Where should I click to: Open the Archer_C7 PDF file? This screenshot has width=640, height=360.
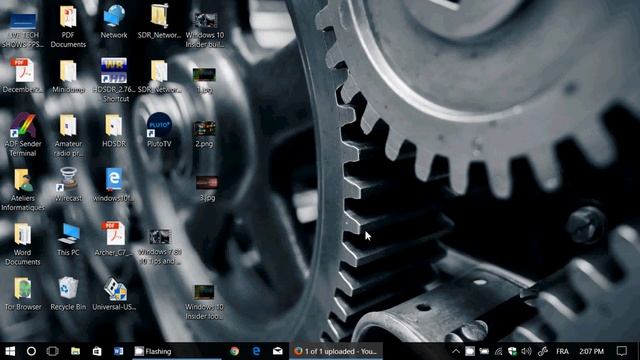tap(114, 239)
